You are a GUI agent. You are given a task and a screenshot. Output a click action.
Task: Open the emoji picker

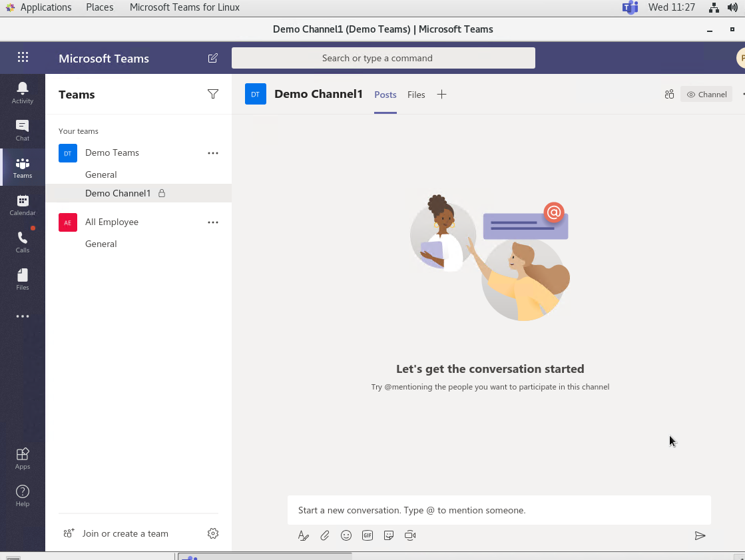(346, 536)
